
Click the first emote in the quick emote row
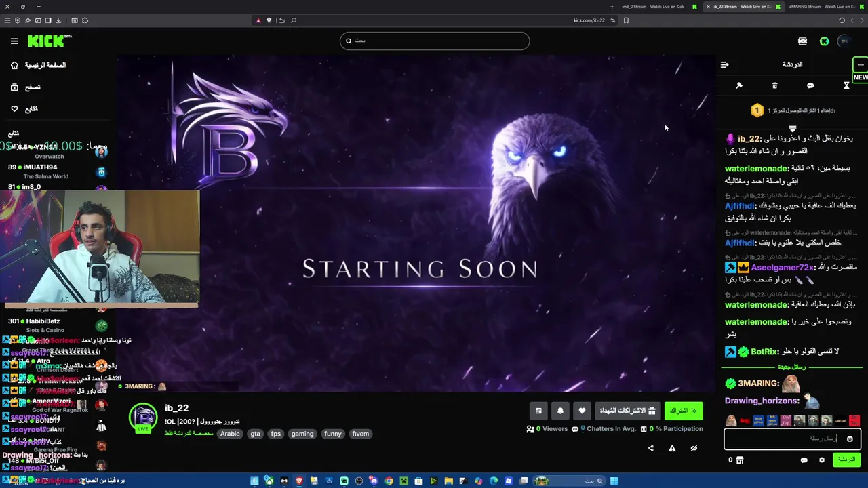click(x=731, y=421)
